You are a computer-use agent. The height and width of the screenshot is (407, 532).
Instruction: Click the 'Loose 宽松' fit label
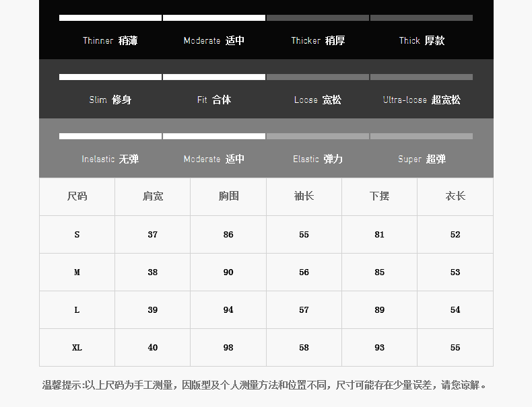click(x=318, y=100)
